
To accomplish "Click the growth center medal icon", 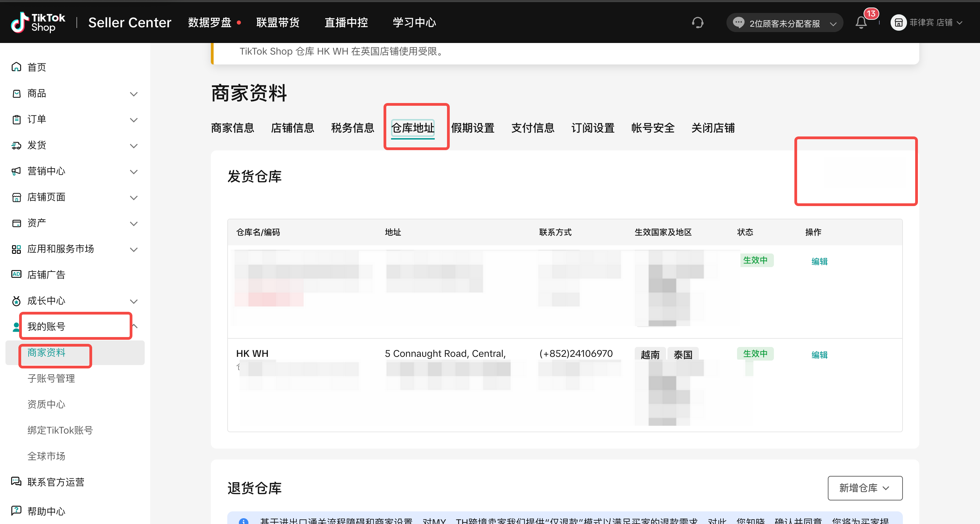I will coord(16,301).
